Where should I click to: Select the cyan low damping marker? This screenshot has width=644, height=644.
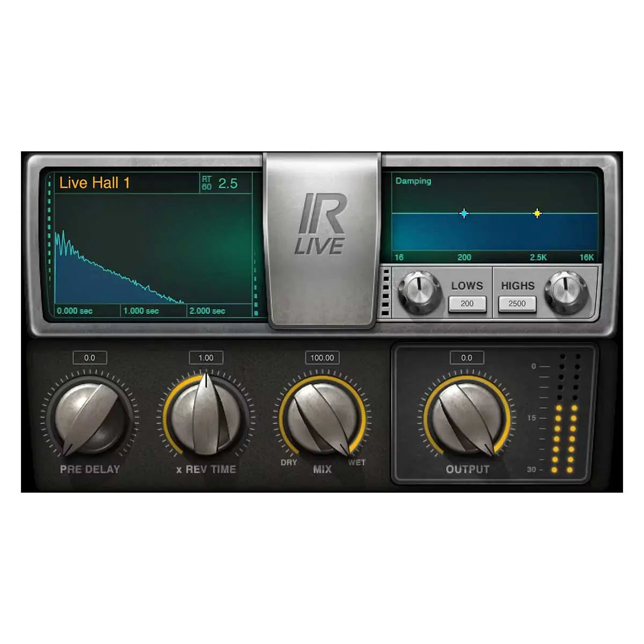[x=463, y=214]
